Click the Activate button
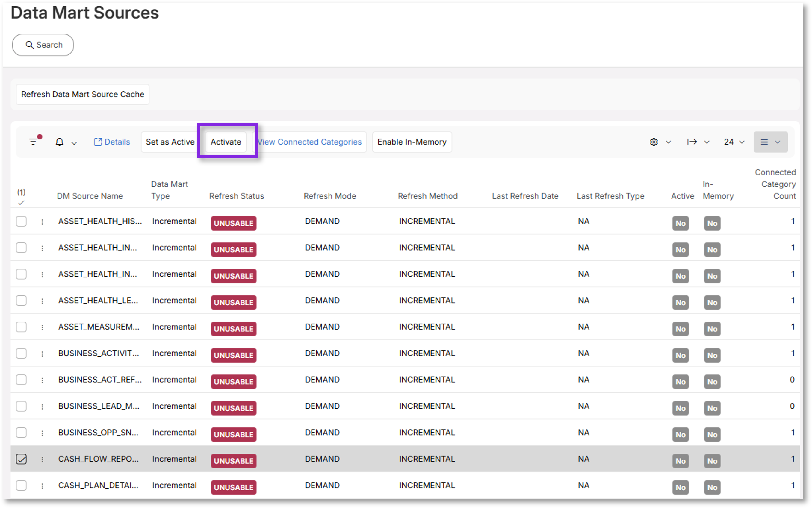Screen dimensions: 812x508 click(x=226, y=142)
